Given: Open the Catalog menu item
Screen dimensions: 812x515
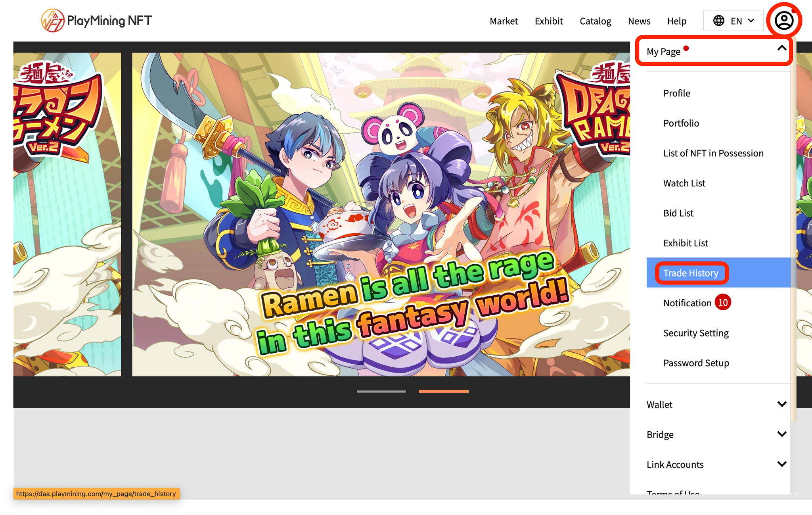Looking at the screenshot, I should (595, 21).
